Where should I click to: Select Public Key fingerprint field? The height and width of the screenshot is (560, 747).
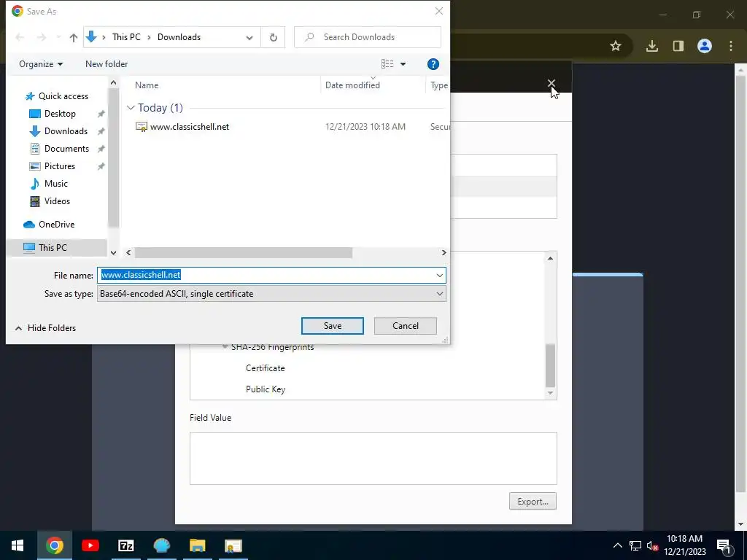pos(266,389)
